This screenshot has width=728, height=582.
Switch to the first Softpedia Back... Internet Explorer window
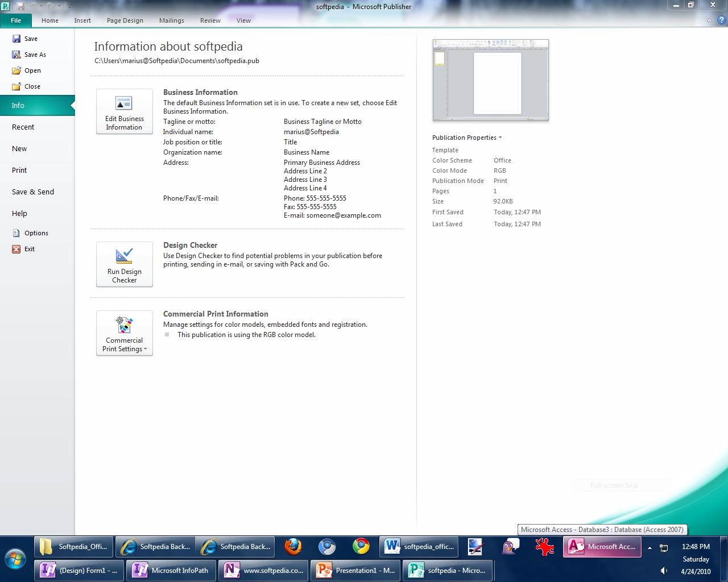point(155,547)
